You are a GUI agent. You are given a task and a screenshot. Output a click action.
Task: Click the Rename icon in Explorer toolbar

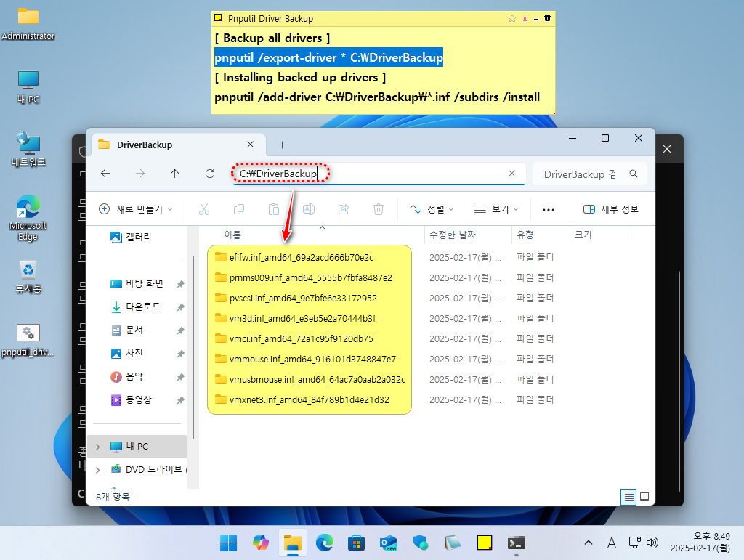[x=309, y=209]
